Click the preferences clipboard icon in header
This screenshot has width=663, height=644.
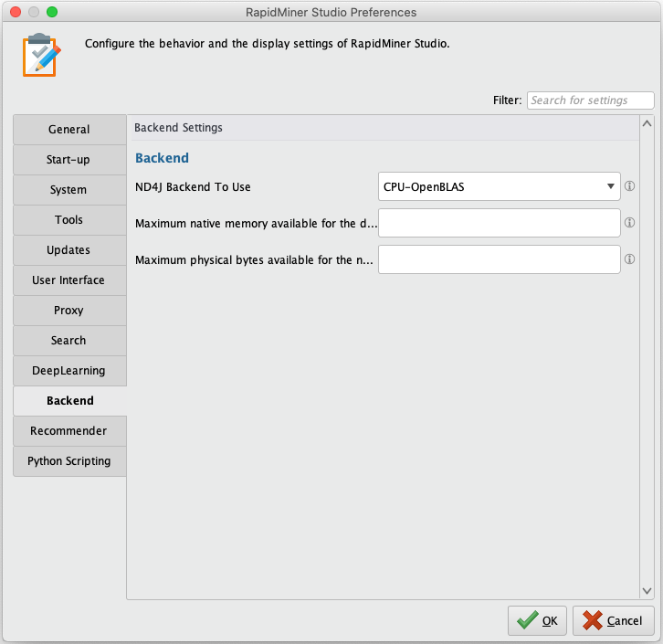coord(40,54)
